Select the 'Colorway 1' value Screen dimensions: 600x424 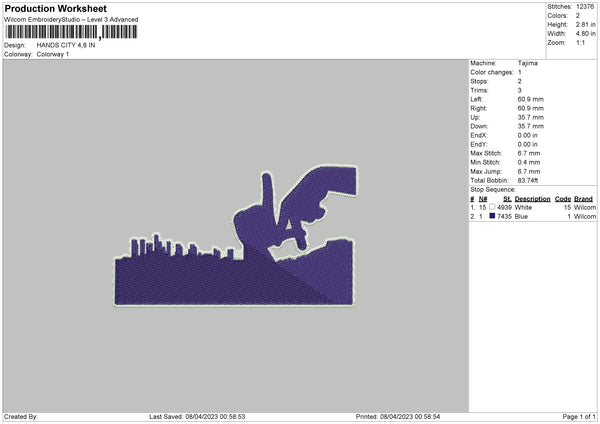point(53,54)
